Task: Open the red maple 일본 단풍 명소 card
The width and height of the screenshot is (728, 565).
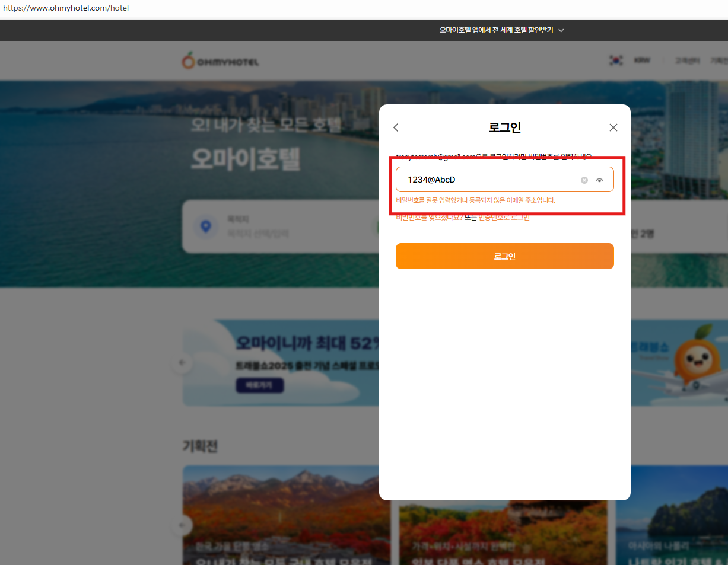Action: tap(503, 533)
